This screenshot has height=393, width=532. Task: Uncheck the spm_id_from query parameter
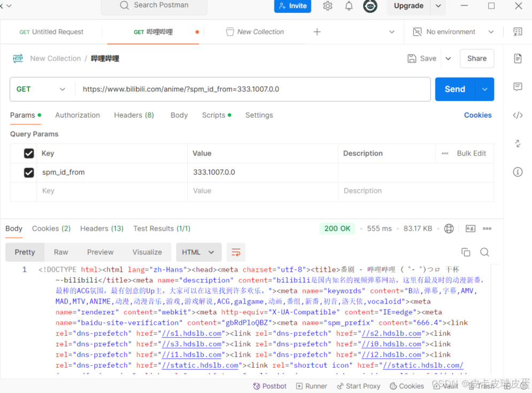(x=28, y=172)
